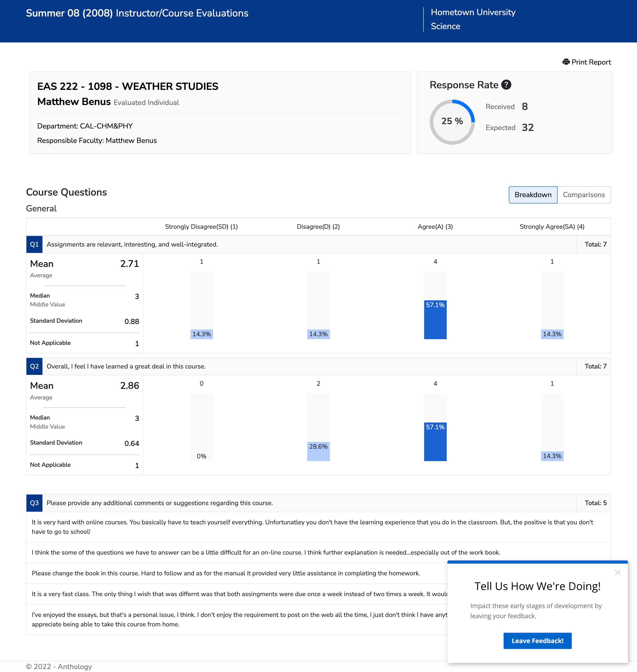
Task: Open the Response Rate help question mark
Action: 506,85
